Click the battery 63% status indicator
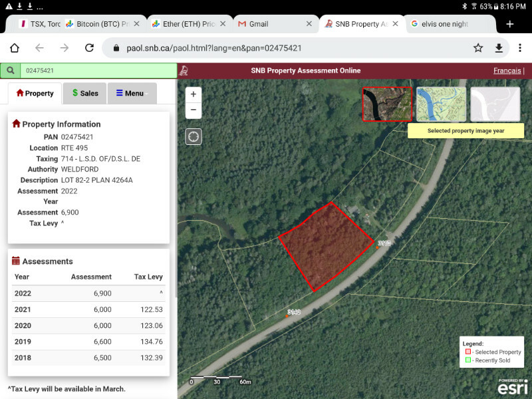Screen dimensions: 532x399 point(489,6)
